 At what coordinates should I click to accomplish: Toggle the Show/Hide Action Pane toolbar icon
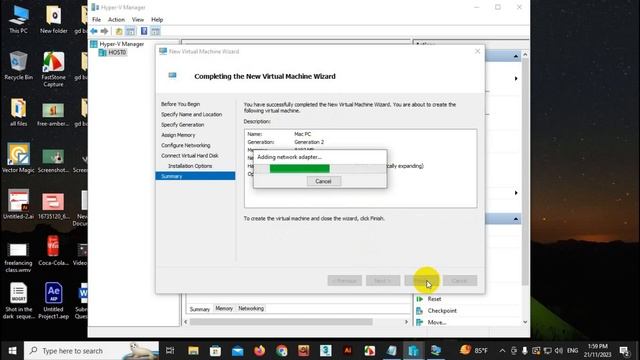pos(155,31)
